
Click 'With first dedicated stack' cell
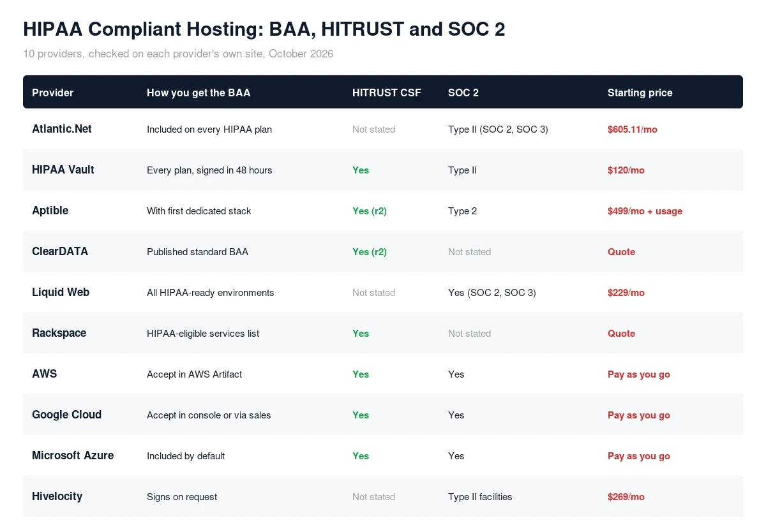pos(199,211)
